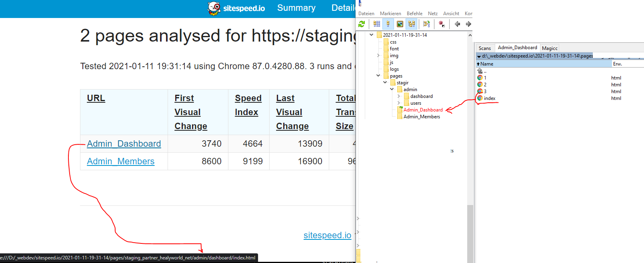Open the Befehle menu

click(414, 14)
